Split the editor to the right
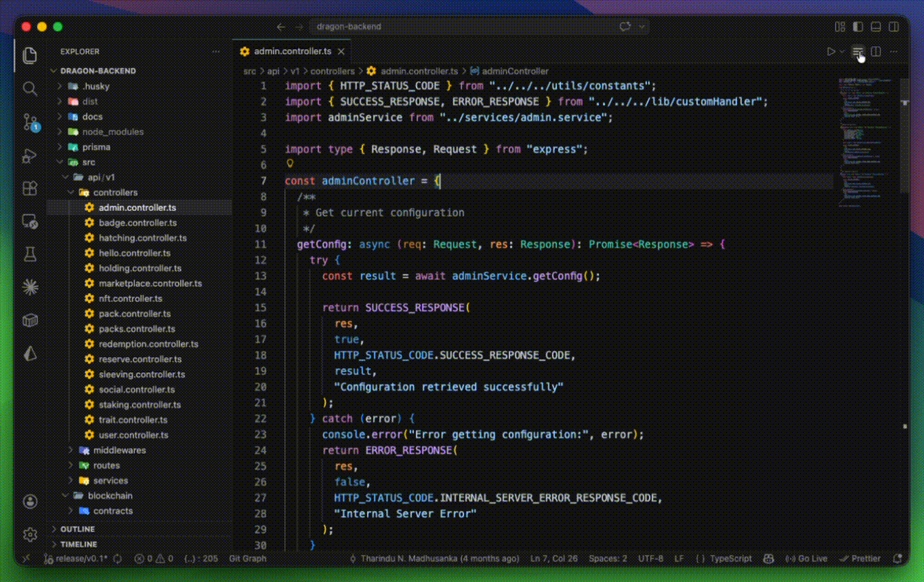Viewport: 924px width, 582px height. coord(876,52)
